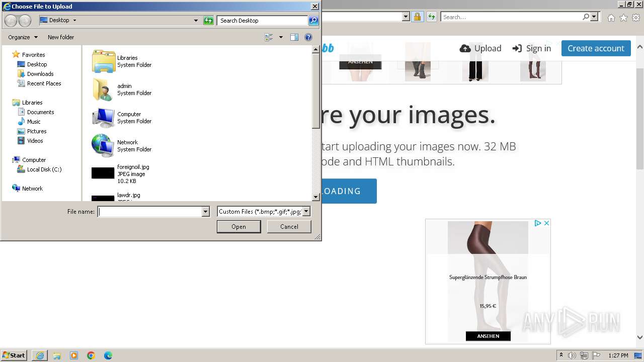Select Videos library
Image resolution: width=644 pixels, height=362 pixels.
pos(35,141)
